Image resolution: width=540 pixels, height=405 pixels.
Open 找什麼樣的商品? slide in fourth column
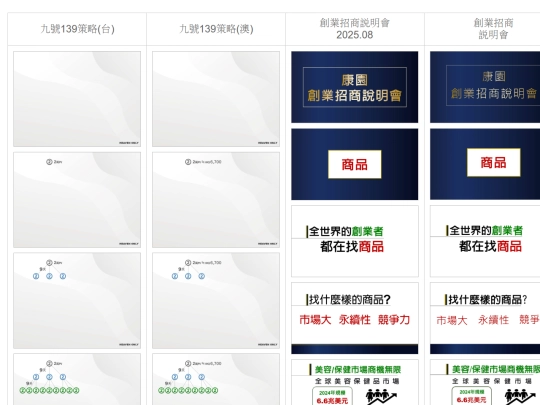click(485, 318)
